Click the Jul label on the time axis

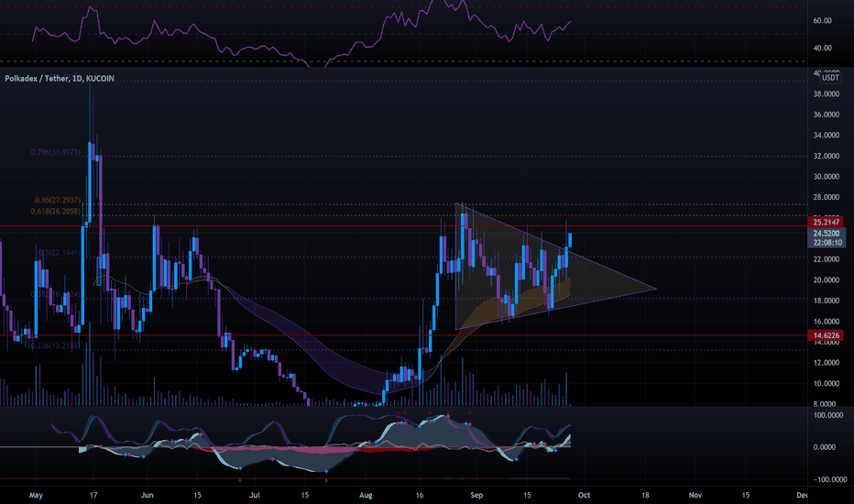coord(255,495)
